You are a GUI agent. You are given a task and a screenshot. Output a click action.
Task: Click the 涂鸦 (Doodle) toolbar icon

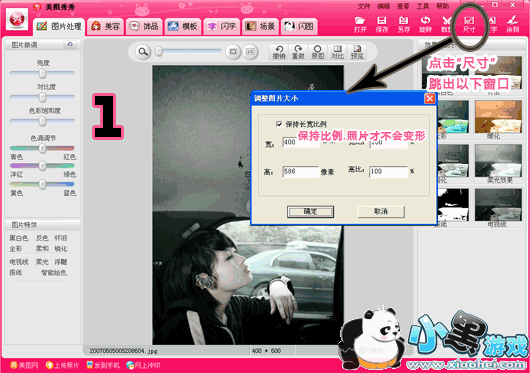pyautogui.click(x=512, y=25)
